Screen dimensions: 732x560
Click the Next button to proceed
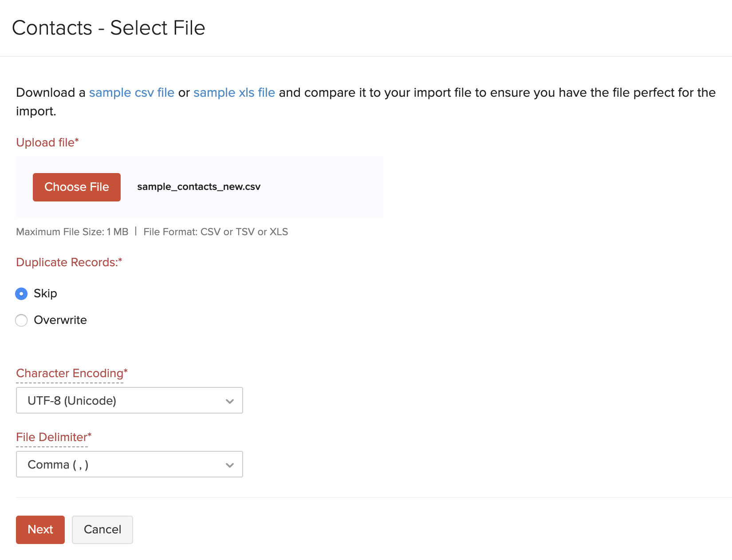(40, 529)
